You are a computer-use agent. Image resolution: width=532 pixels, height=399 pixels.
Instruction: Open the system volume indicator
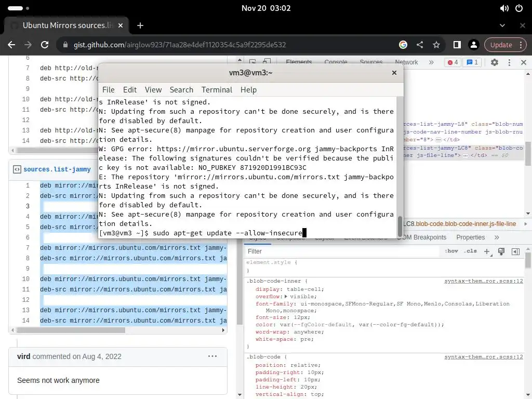(504, 8)
